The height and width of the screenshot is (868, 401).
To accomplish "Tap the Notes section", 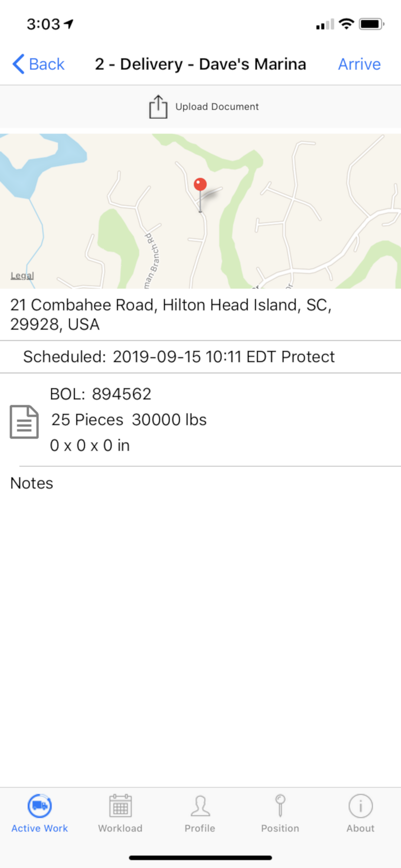I will [32, 483].
